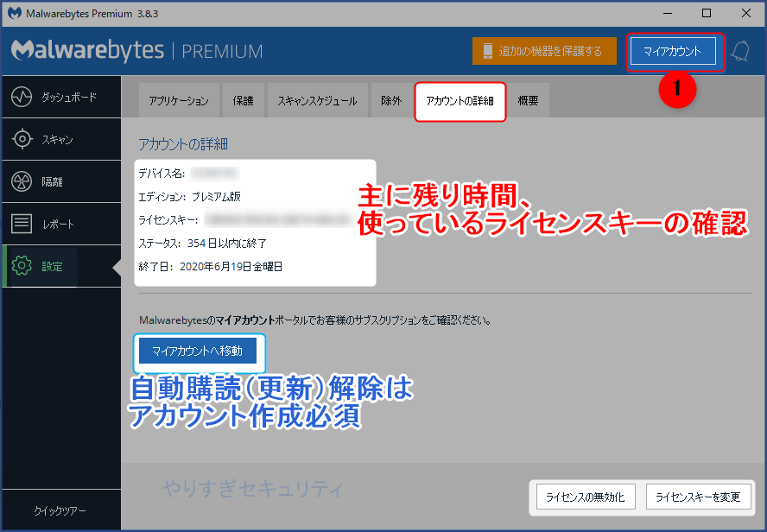Click ライセンスキーを変更 button
The height and width of the screenshot is (532, 767).
click(698, 497)
